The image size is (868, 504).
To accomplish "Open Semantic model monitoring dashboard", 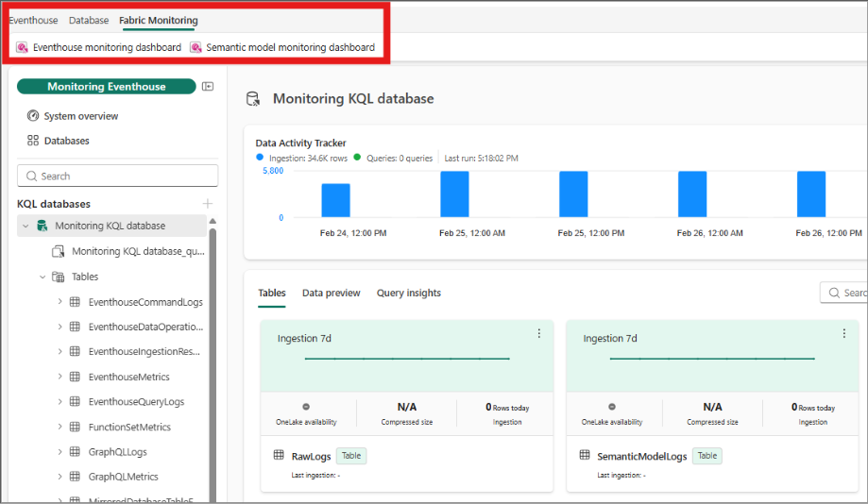I will click(x=282, y=47).
